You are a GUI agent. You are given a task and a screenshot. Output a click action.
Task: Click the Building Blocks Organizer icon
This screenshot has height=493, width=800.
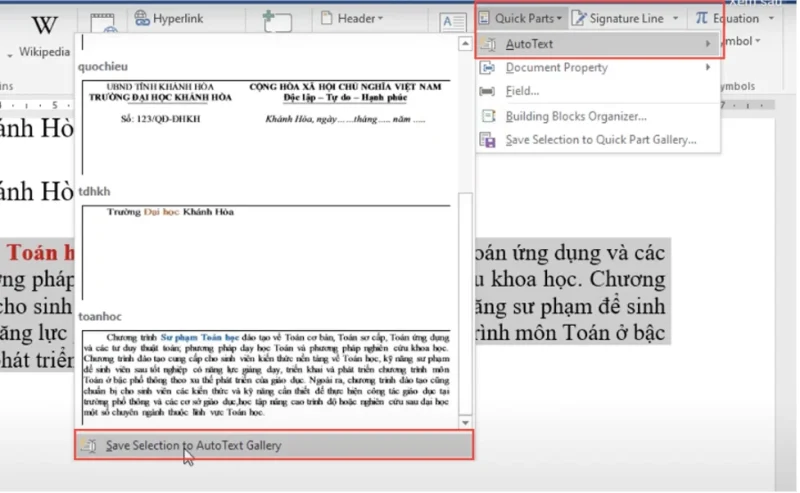[x=488, y=116]
